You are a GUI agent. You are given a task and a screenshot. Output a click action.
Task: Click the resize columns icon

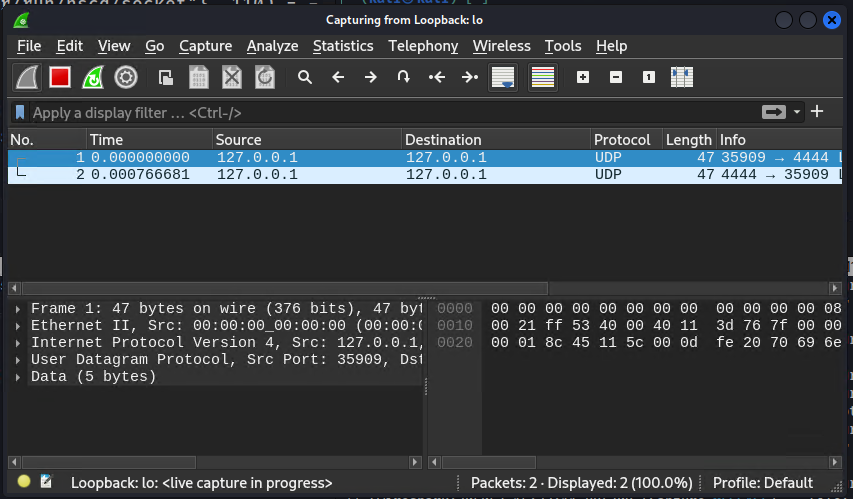pos(682,77)
